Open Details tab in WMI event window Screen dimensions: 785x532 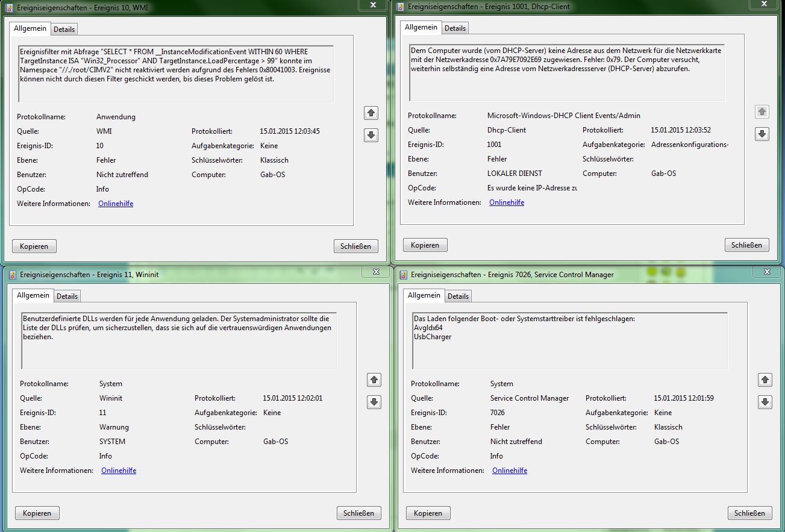(64, 29)
